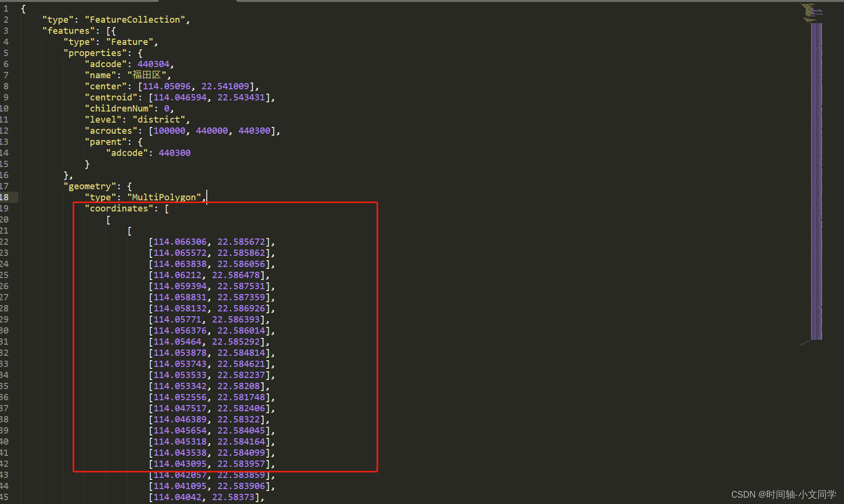The height and width of the screenshot is (504, 844).
Task: Click the "centroid" key
Action: (111, 98)
